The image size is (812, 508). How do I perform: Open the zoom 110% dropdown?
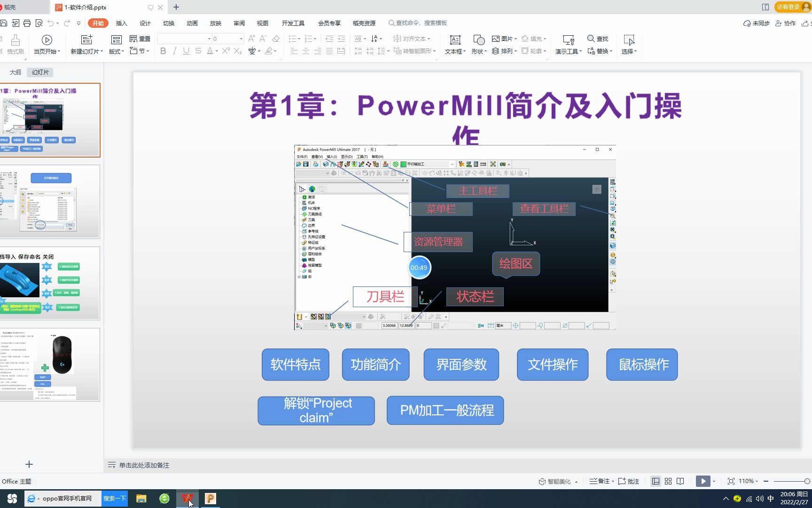(x=749, y=481)
